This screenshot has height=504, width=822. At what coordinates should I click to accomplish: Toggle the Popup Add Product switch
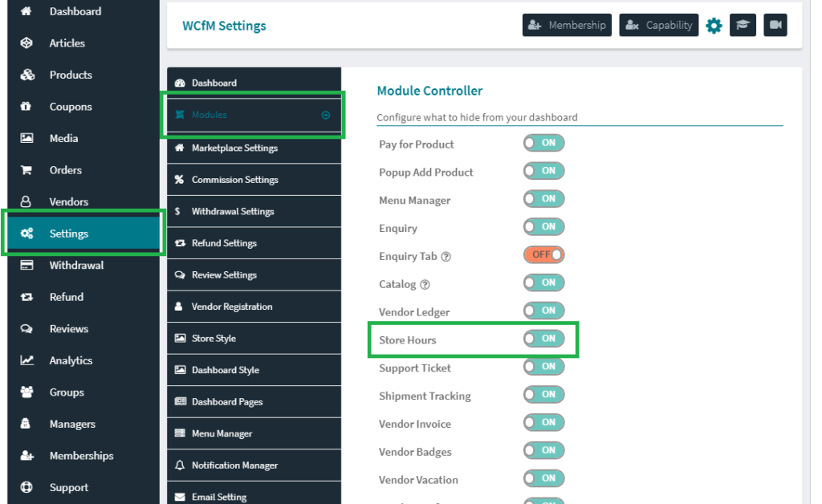click(543, 171)
